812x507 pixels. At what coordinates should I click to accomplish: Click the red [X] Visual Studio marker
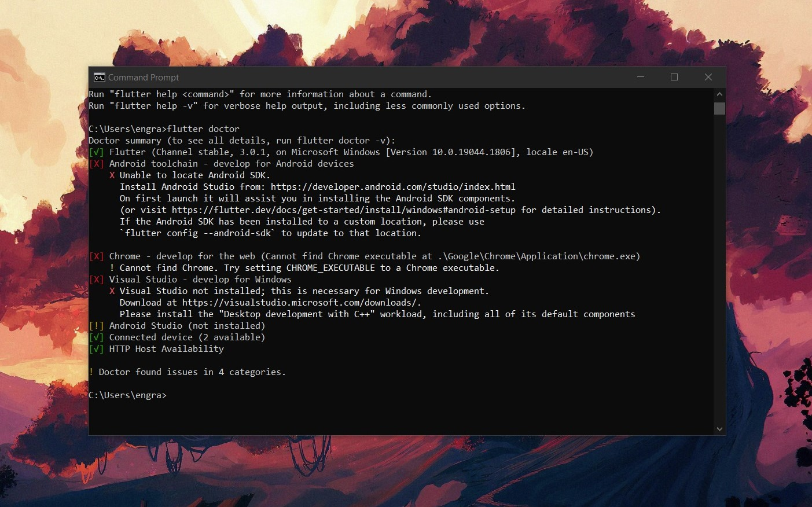96,279
